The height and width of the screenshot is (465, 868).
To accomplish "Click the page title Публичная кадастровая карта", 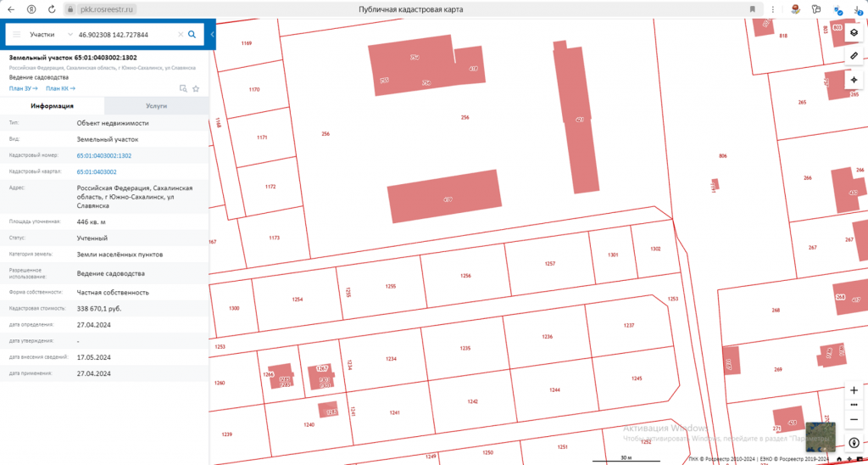I will click(411, 9).
